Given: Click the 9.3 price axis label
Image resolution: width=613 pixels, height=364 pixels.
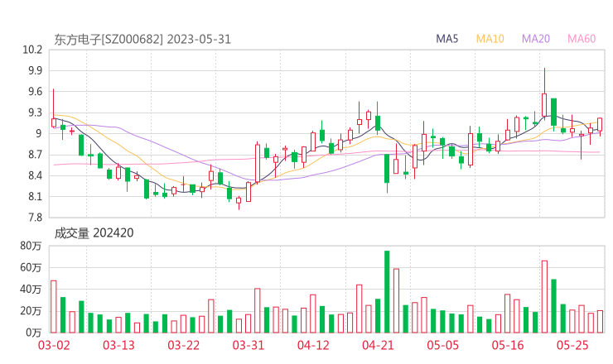Looking at the screenshot, I should pyautogui.click(x=35, y=113).
